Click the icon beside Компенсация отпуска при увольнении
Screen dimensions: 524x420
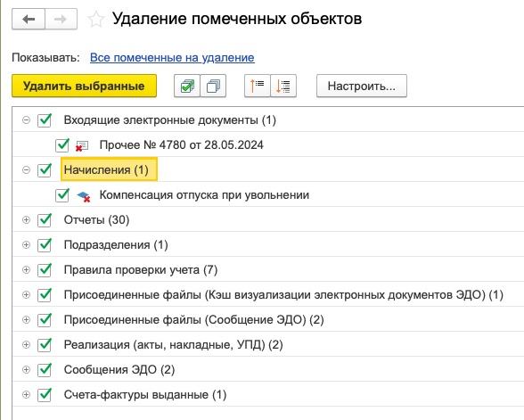pos(83,196)
